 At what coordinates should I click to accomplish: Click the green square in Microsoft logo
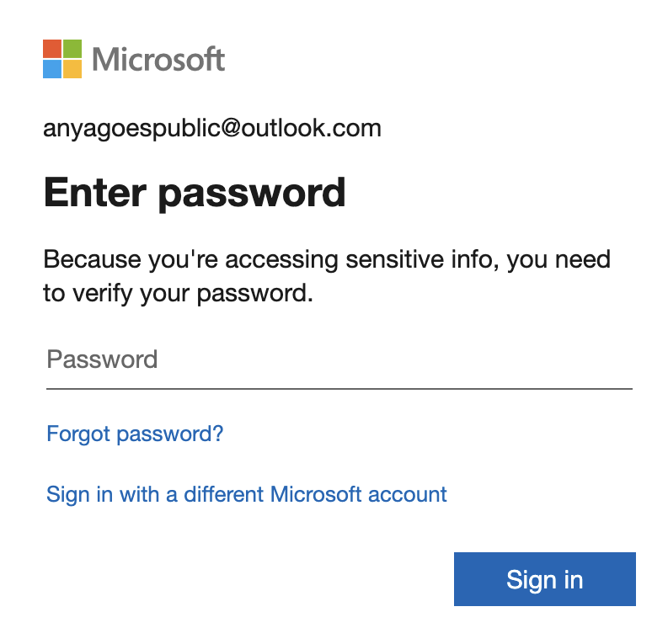(x=72, y=49)
